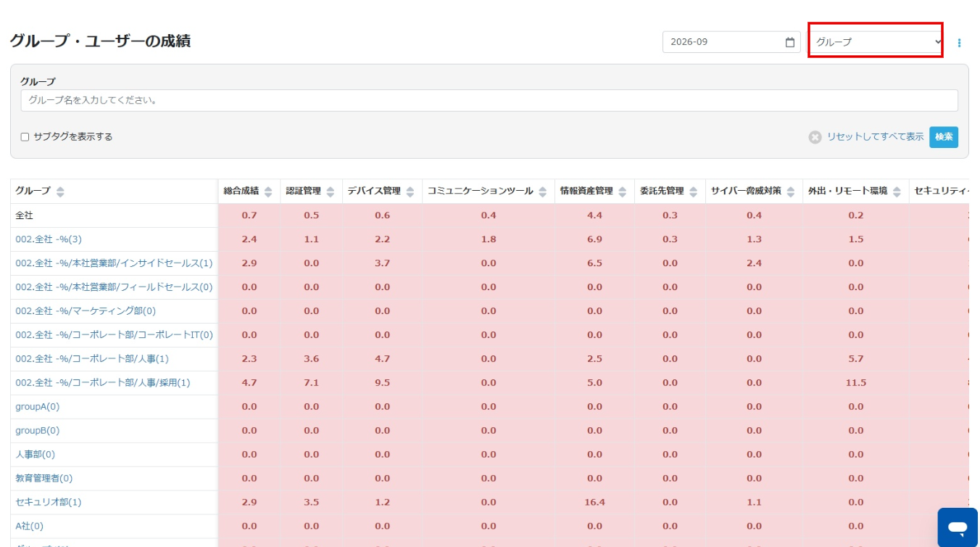This screenshot has width=980, height=547.
Task: Click the 2026-09 month field
Action: coord(731,42)
